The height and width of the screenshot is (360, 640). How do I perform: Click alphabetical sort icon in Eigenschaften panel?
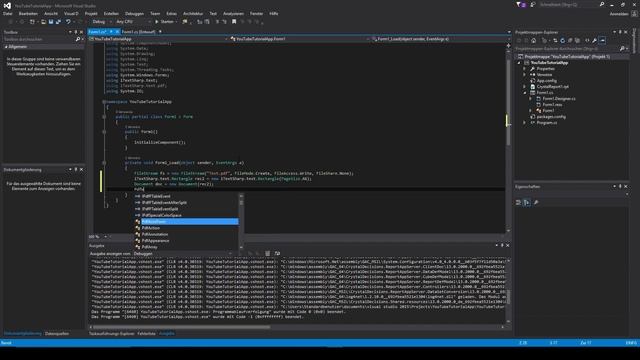coord(527,202)
